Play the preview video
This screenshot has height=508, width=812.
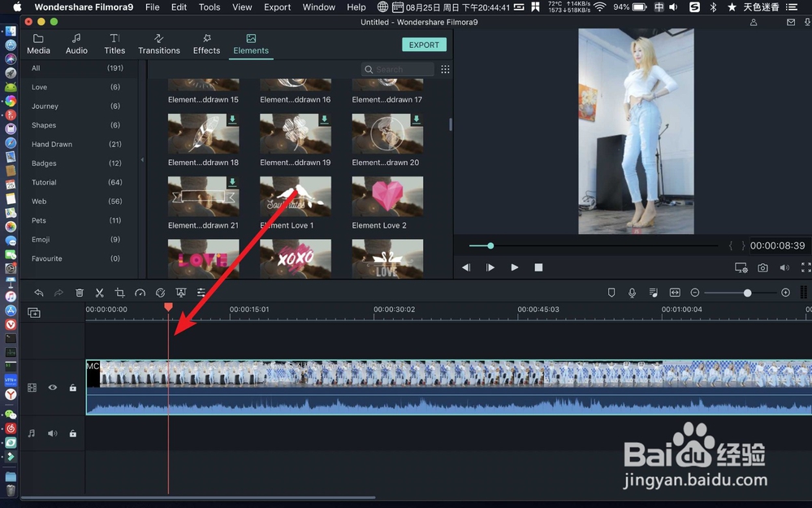pyautogui.click(x=514, y=267)
